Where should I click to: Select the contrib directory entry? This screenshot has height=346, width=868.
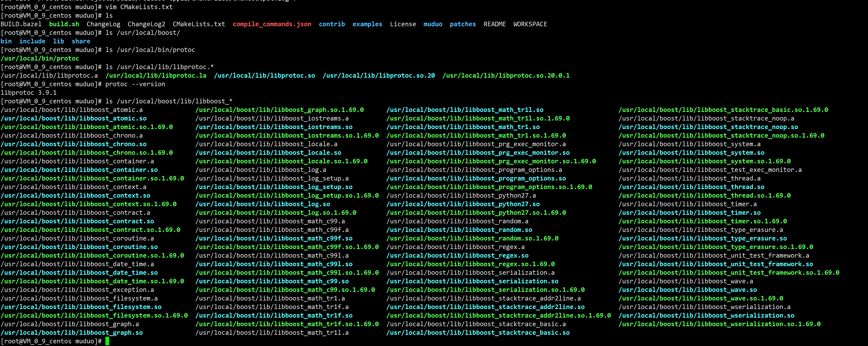click(x=332, y=24)
